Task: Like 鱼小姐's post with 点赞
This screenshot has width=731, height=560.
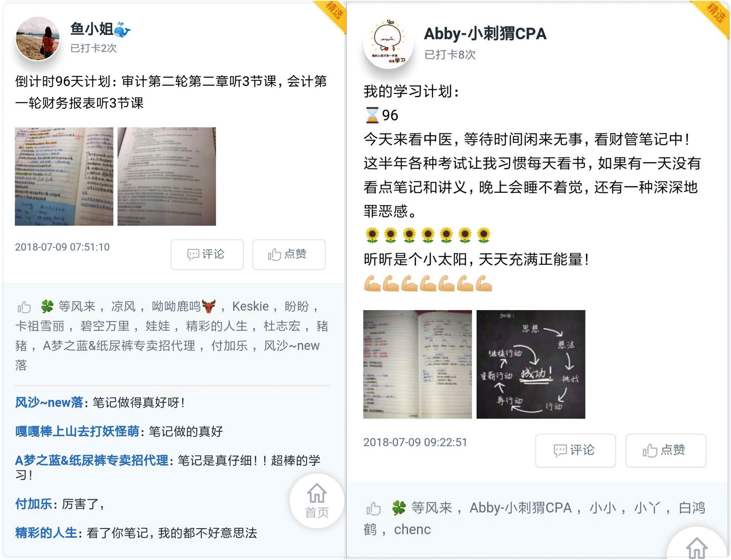Action: coord(289,254)
